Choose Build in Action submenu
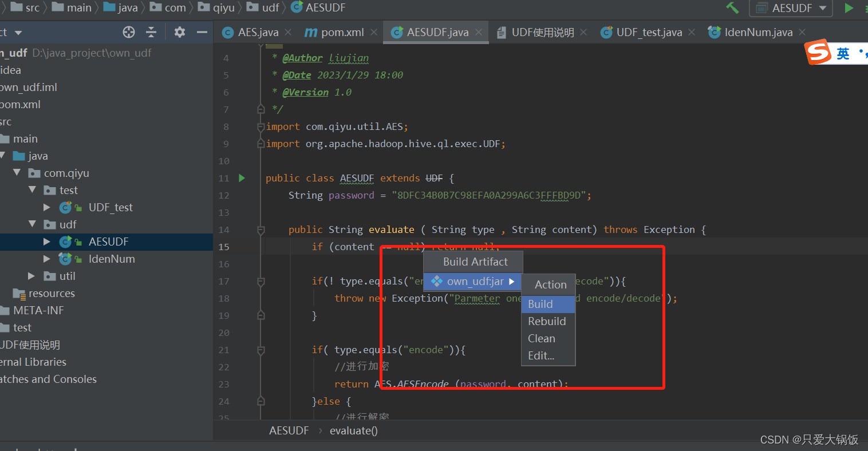 click(x=548, y=304)
